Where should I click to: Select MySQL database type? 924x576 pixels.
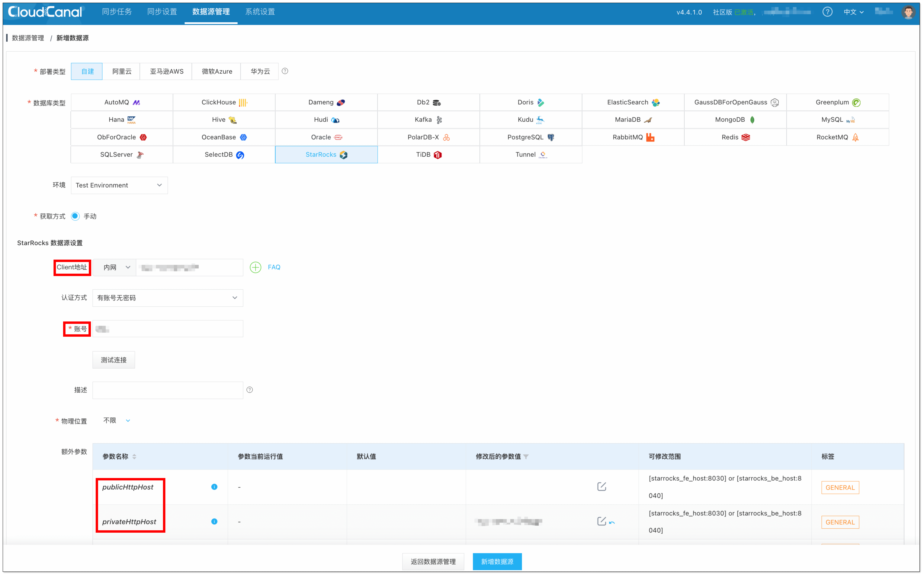[x=837, y=120]
